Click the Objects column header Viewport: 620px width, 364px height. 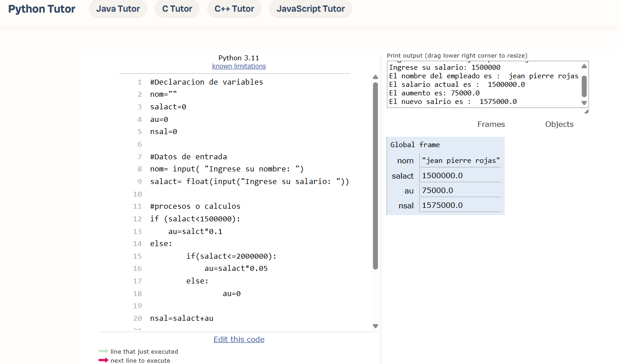click(x=559, y=124)
